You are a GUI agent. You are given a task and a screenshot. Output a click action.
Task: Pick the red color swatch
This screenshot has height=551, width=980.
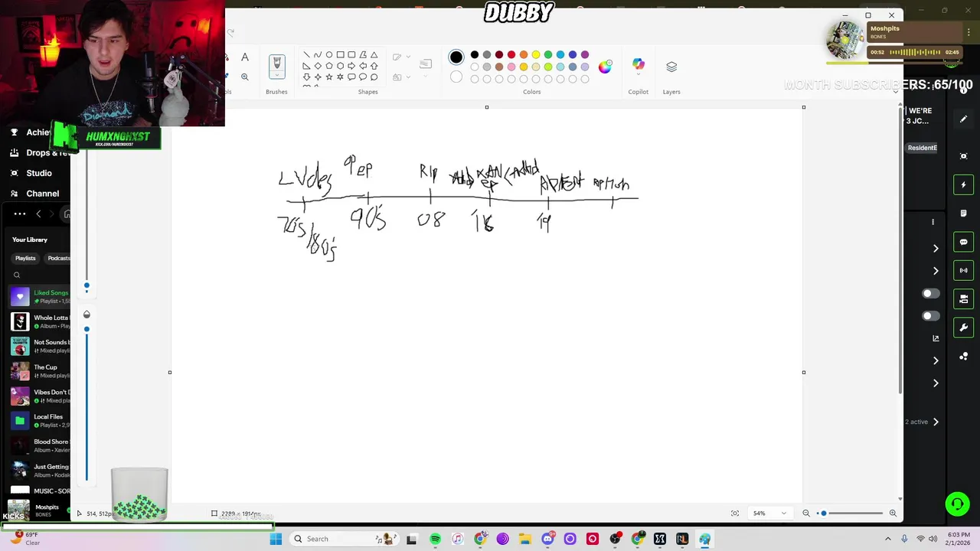pos(511,55)
